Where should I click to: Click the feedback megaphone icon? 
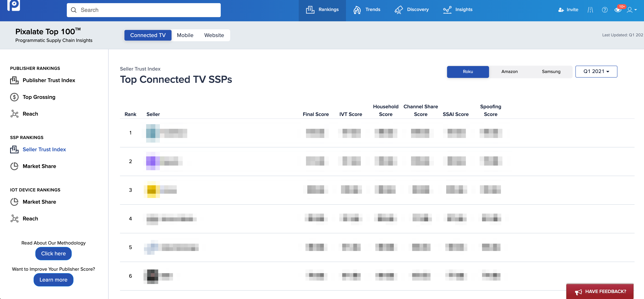click(578, 292)
